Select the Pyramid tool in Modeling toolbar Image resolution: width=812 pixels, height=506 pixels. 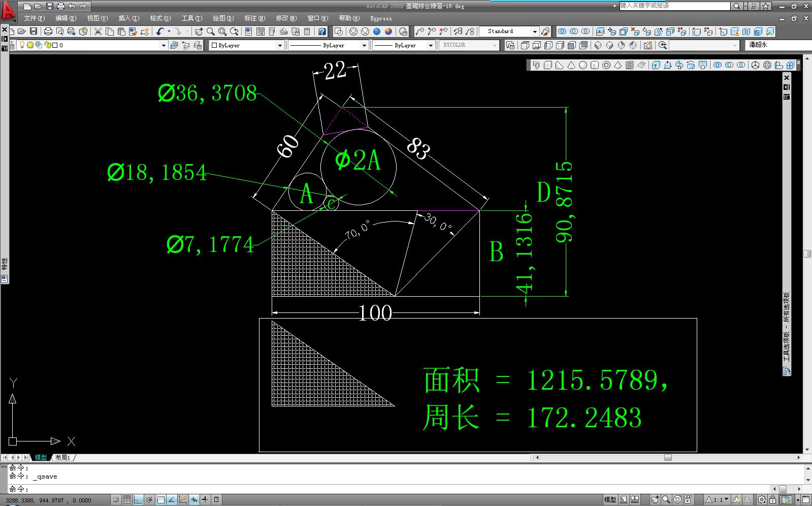pos(618,65)
